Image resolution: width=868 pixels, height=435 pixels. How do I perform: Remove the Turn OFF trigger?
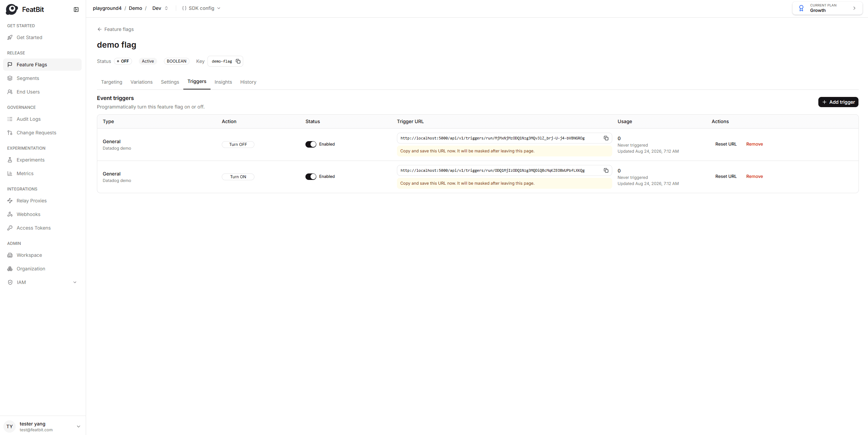pyautogui.click(x=754, y=144)
